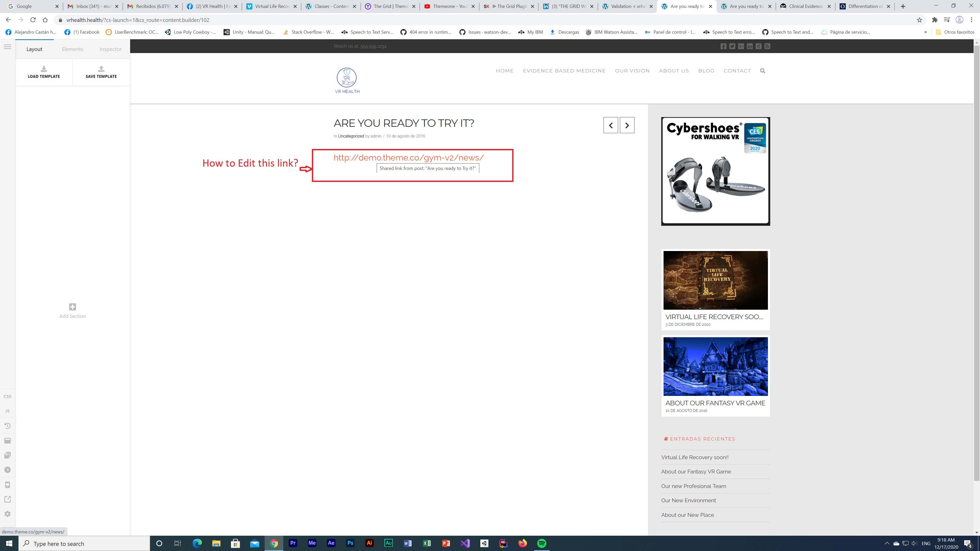Open Spotify from the taskbar
The height and width of the screenshot is (551, 980).
pyautogui.click(x=542, y=543)
